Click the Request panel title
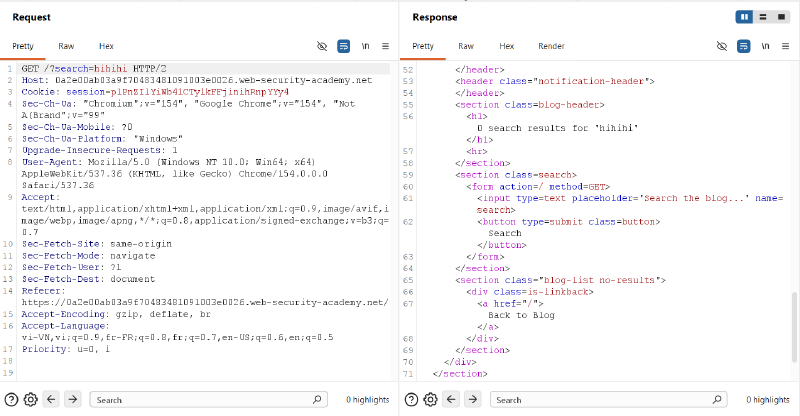The image size is (800, 416). click(x=32, y=17)
